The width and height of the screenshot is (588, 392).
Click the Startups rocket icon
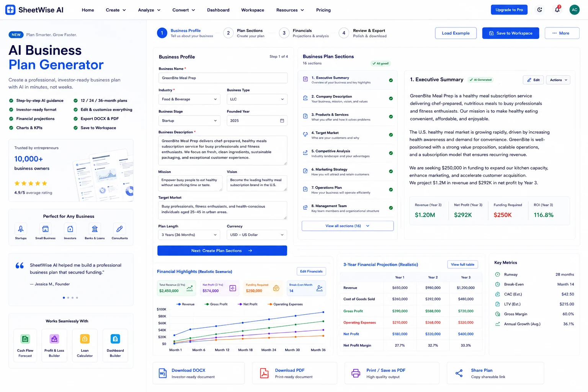coord(21,229)
